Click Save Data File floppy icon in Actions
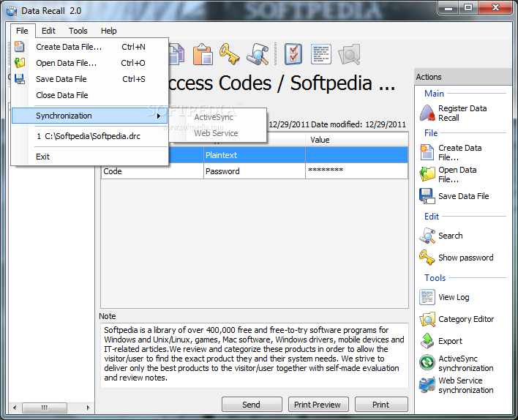This screenshot has width=518, height=420. pyautogui.click(x=427, y=196)
